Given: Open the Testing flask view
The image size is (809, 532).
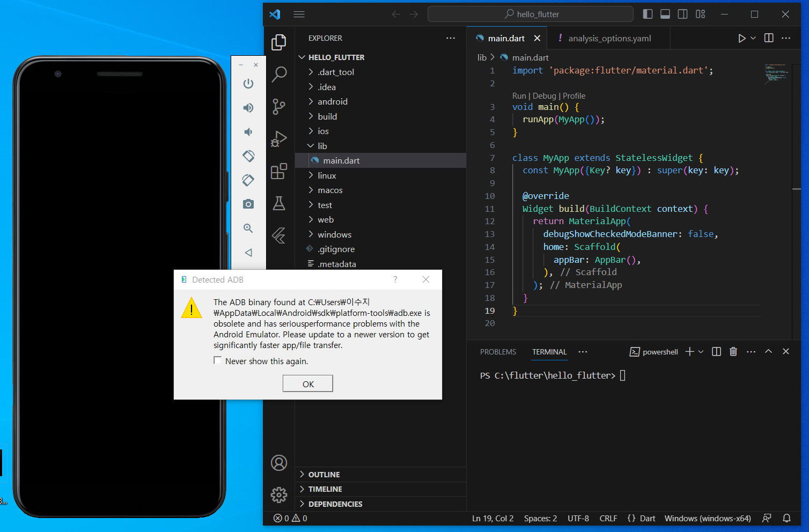Looking at the screenshot, I should pos(279,203).
